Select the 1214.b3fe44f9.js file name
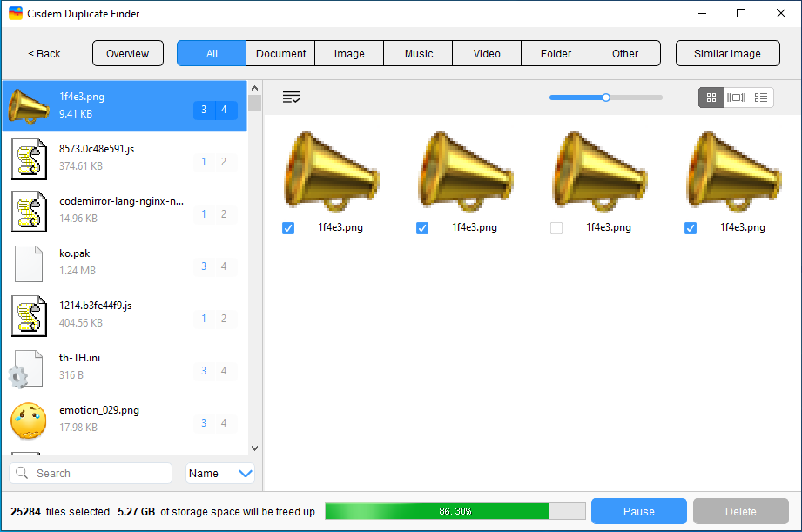802x532 pixels. [x=95, y=306]
